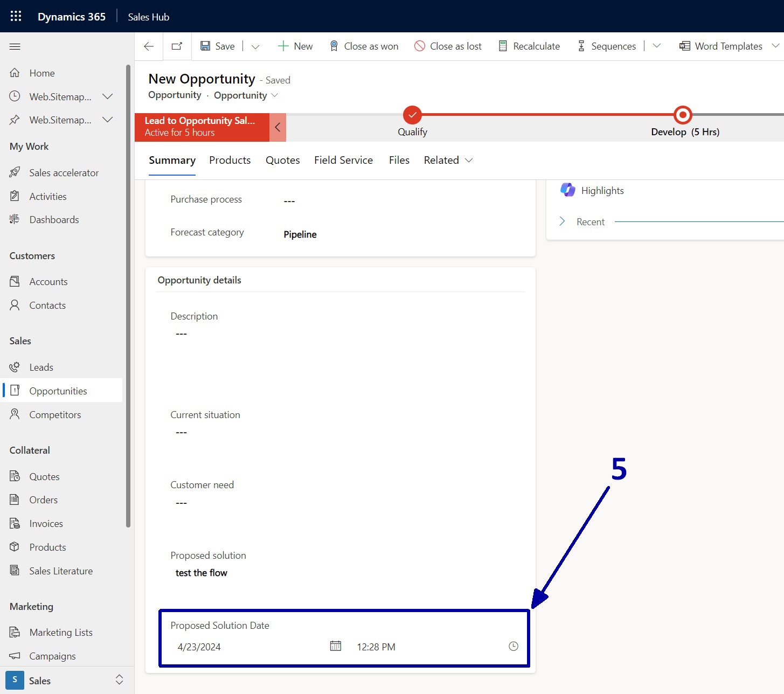
Task: Click the Sequences icon
Action: click(x=581, y=46)
